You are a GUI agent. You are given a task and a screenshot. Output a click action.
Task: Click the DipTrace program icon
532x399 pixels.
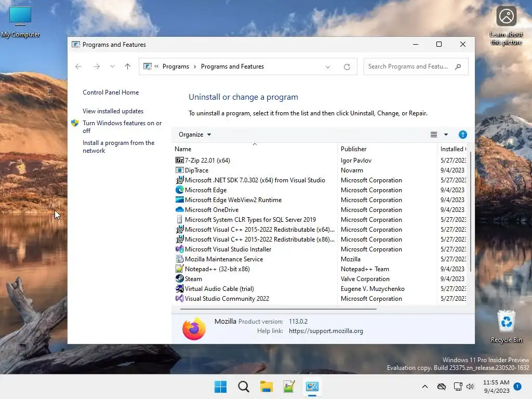point(179,170)
